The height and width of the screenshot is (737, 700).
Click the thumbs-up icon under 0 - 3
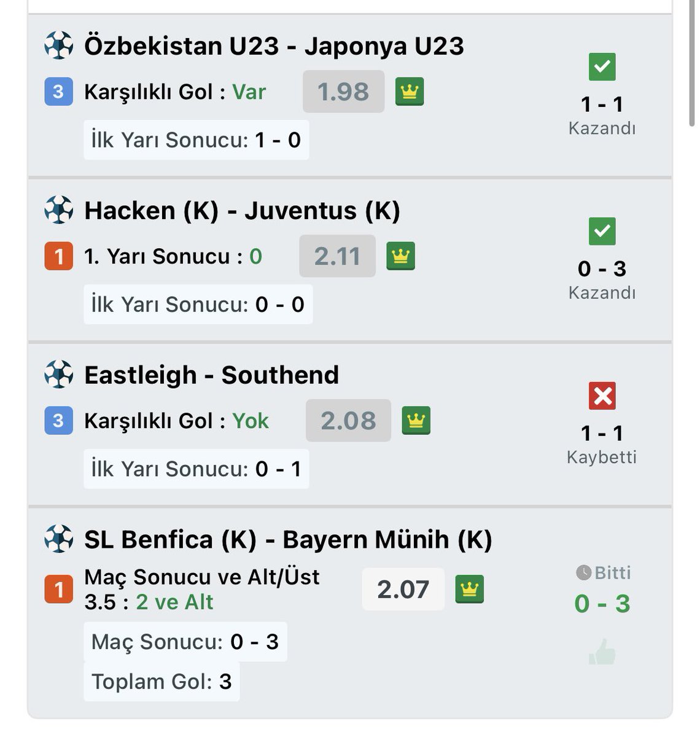pos(602,652)
